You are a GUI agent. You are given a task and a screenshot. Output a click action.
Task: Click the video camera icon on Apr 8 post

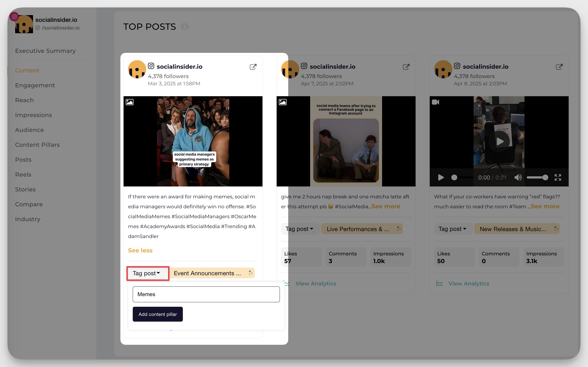[435, 102]
